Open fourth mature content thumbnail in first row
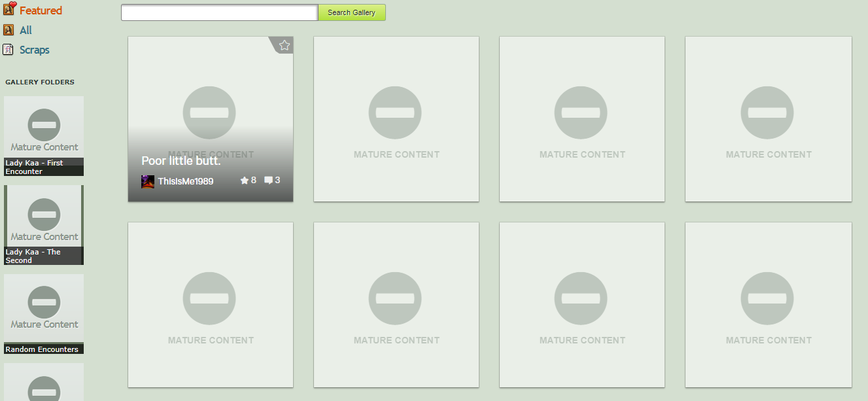Screen dimensions: 868x401 point(769,119)
